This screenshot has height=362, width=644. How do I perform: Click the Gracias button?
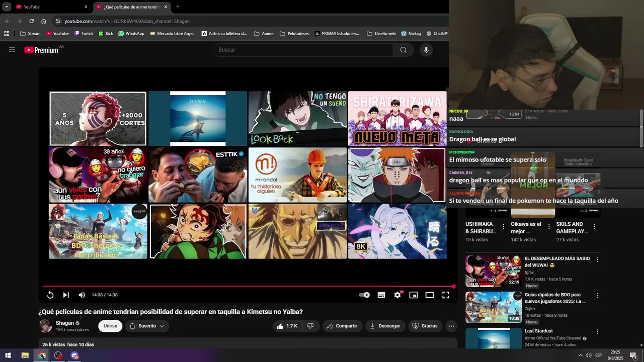tap(425, 326)
